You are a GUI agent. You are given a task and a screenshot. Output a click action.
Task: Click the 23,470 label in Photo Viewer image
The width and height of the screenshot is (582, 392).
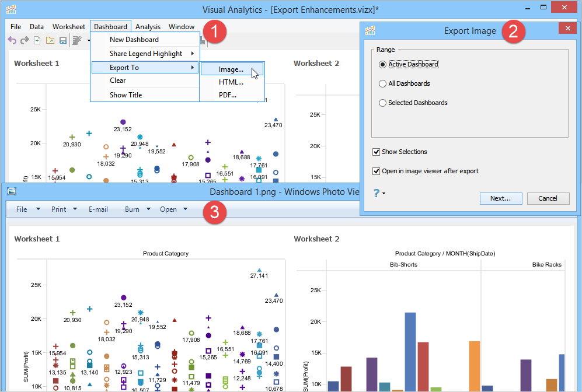(x=274, y=301)
